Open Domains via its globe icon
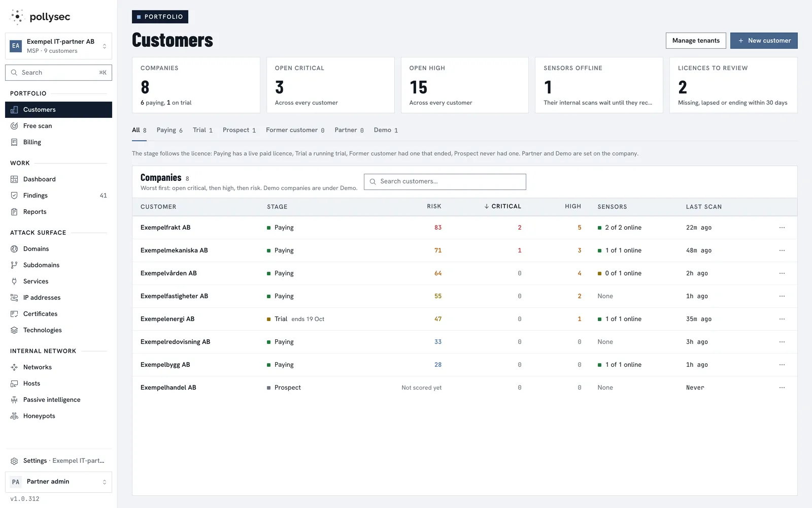 (14, 249)
